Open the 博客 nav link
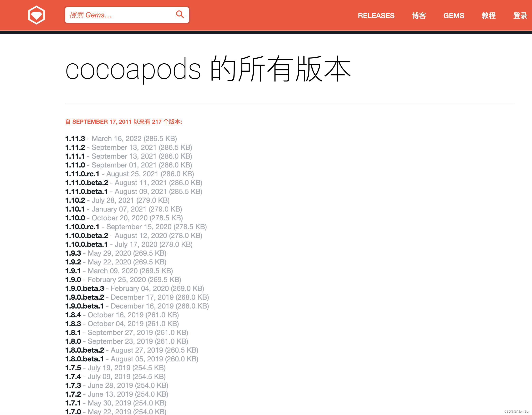The height and width of the screenshot is (415, 532). 419,15
